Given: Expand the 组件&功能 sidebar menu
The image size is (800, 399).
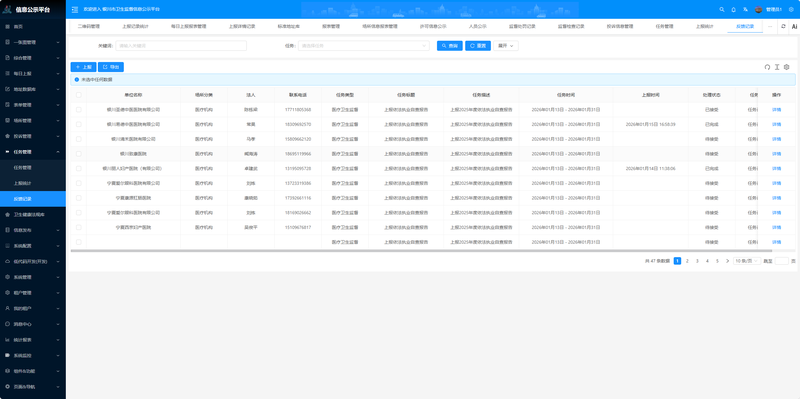Looking at the screenshot, I should [33, 371].
